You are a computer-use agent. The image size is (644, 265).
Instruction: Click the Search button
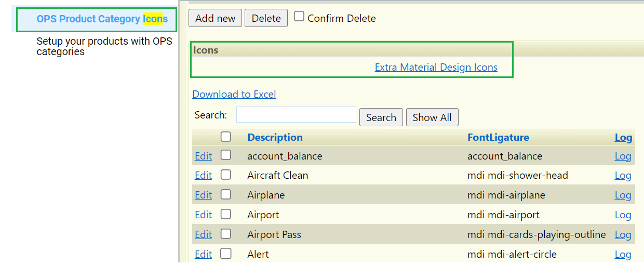pyautogui.click(x=381, y=117)
